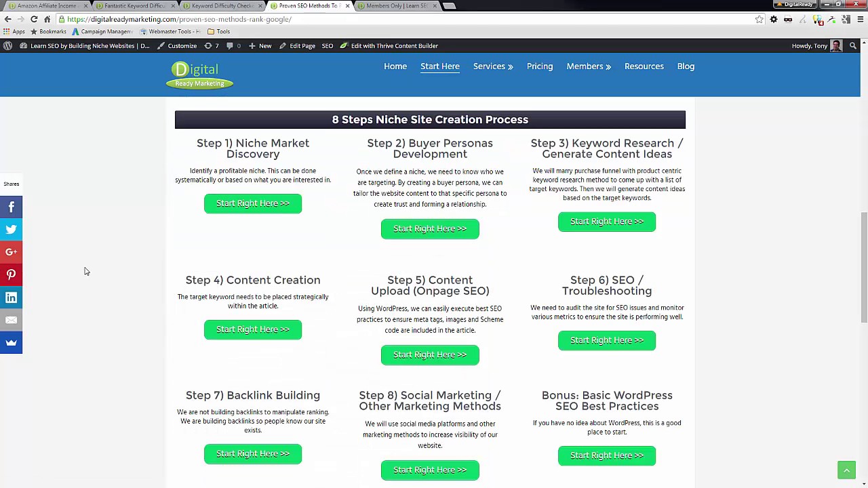This screenshot has height=488, width=868.
Task: Click '8 Steps Niche Site Creation Process' heading
Action: [x=430, y=119]
